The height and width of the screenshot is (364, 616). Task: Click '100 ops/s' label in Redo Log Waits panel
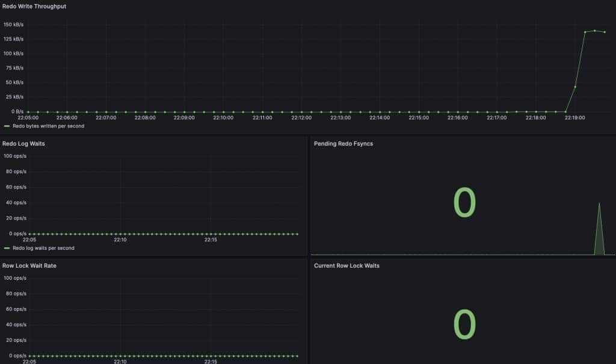coord(15,156)
